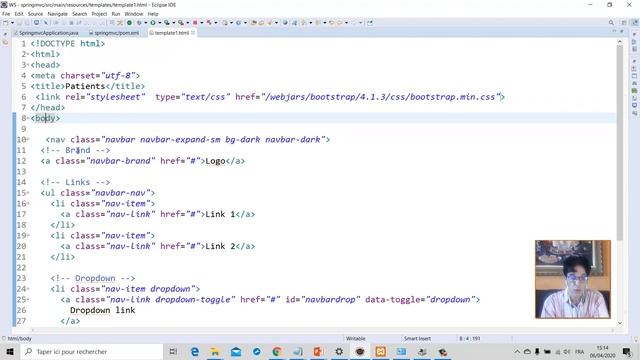Open the Search menu
640x360 pixels.
point(80,14)
